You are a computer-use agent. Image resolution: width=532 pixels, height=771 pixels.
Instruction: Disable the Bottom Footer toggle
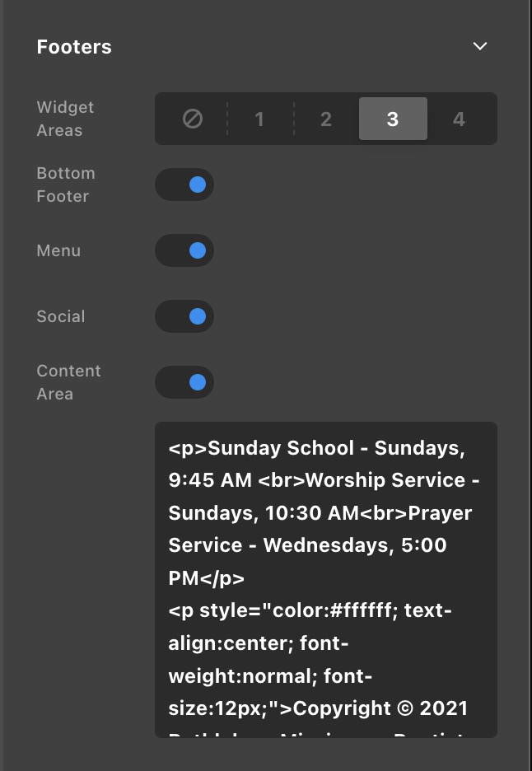pos(184,185)
